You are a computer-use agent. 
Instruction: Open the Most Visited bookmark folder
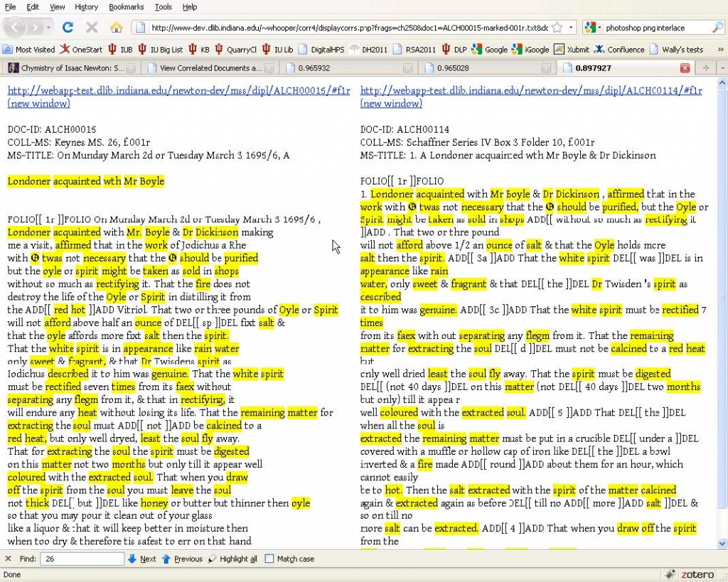[28, 49]
